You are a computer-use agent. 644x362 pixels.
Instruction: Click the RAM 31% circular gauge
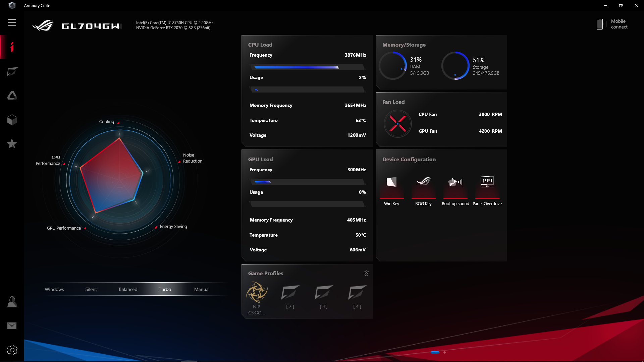coord(393,66)
